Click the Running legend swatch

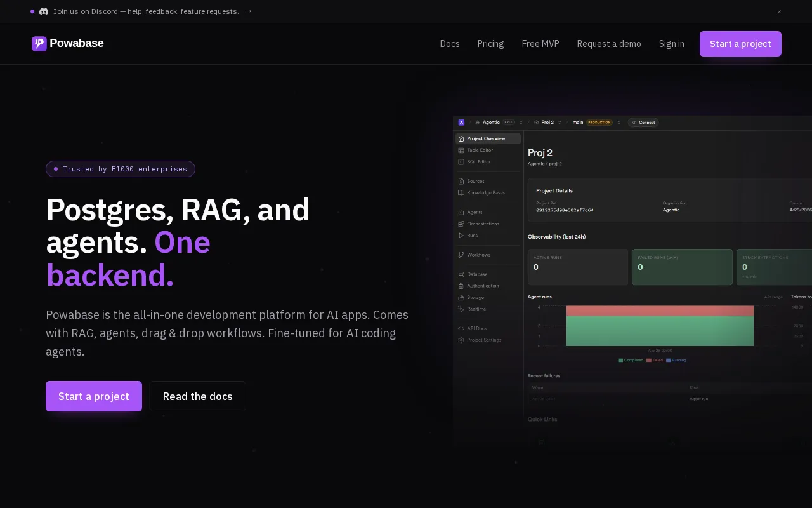(669, 360)
